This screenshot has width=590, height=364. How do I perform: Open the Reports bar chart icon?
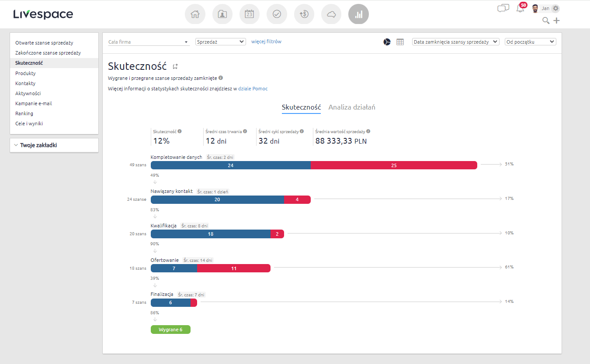coord(358,14)
